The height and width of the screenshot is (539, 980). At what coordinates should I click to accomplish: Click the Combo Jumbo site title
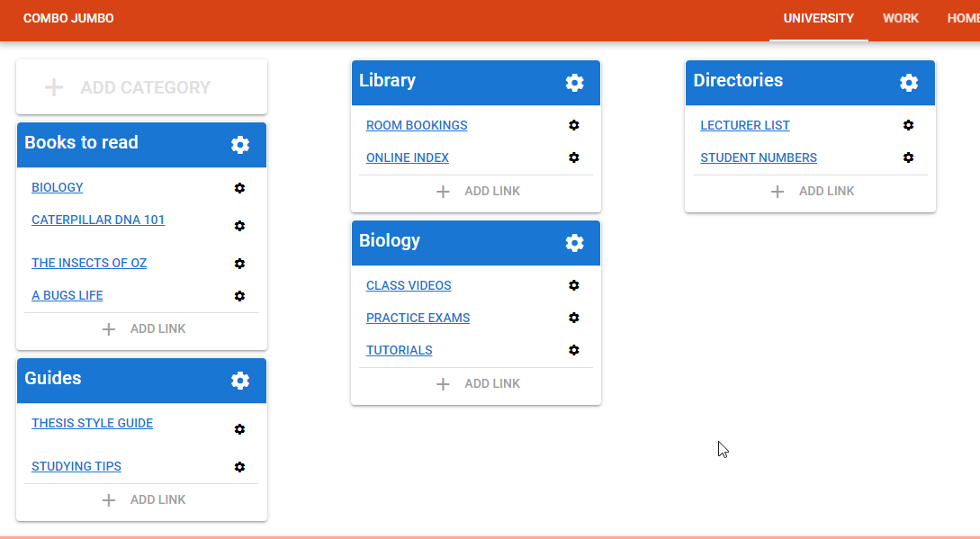[68, 19]
